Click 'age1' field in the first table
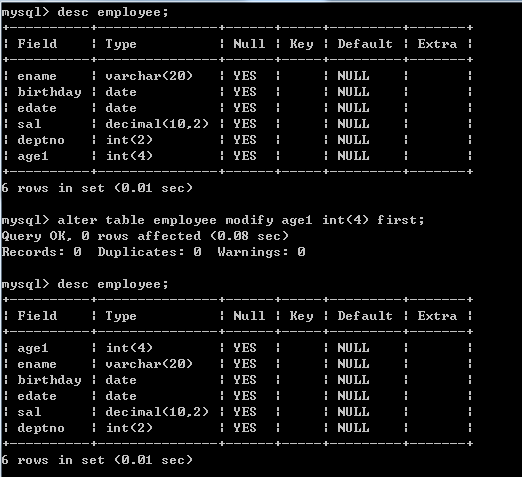 pyautogui.click(x=33, y=156)
